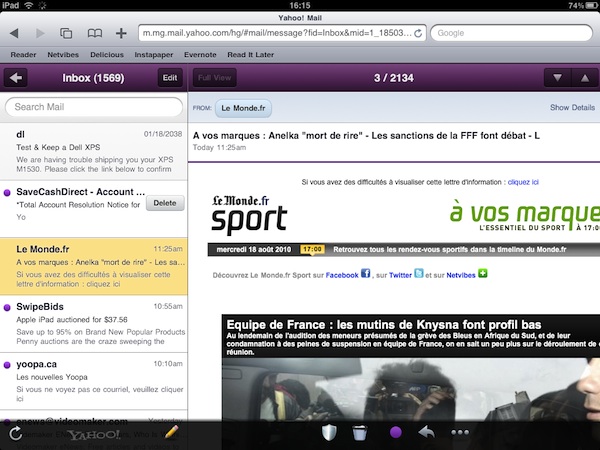The image size is (600, 450).
Task: Toggle unread dot on SaveCashDirect message
Action: [x=7, y=193]
